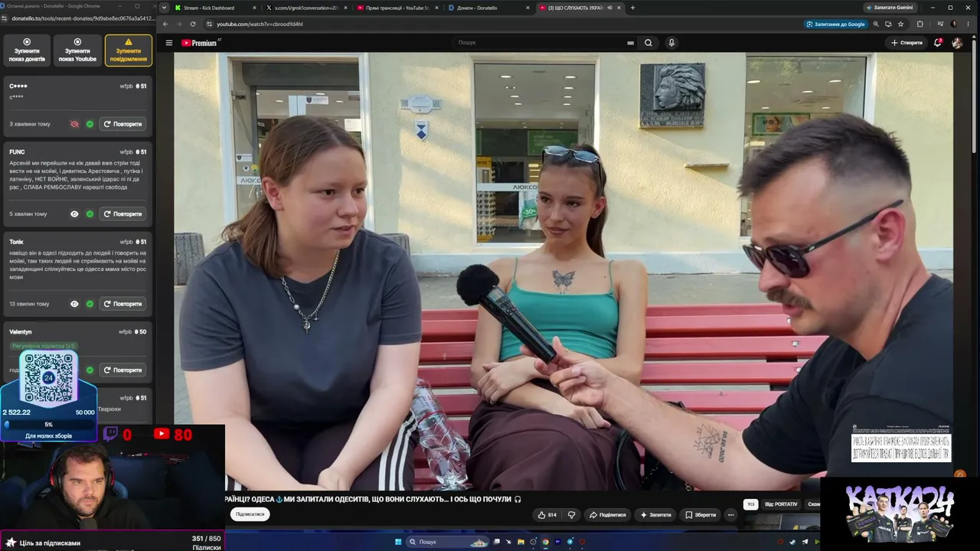Click the Windows taskbar Пошук search box
Viewport: 980px width, 551px height.
(449, 542)
